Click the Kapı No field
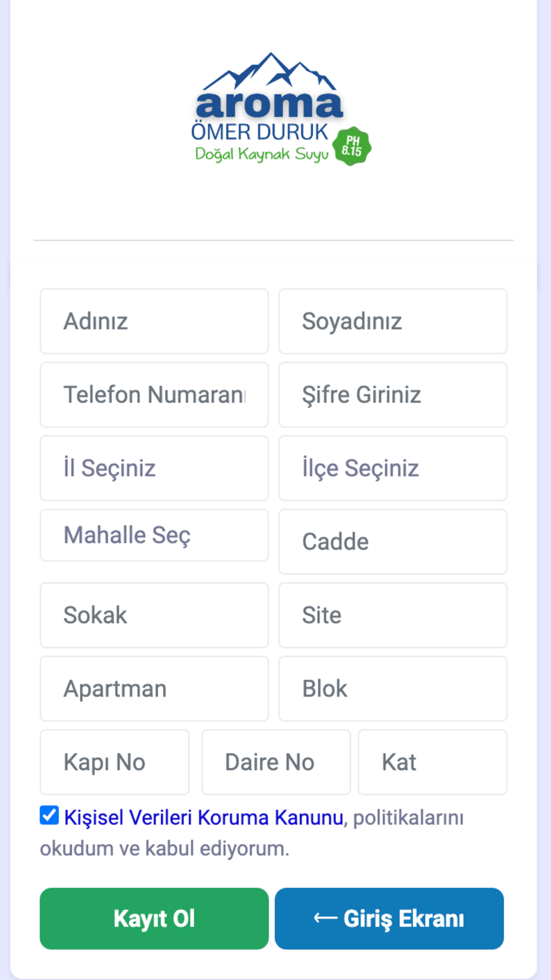Image resolution: width=551 pixels, height=980 pixels. point(115,762)
